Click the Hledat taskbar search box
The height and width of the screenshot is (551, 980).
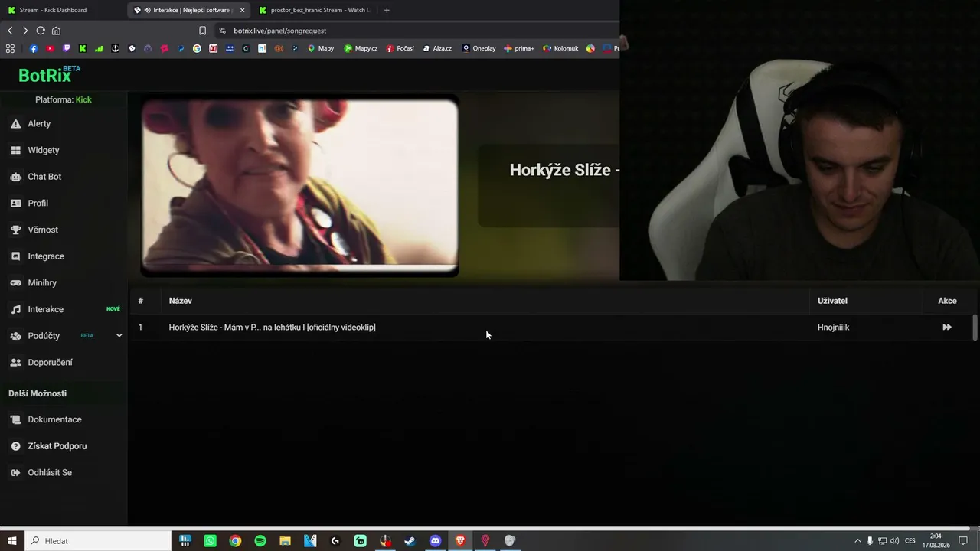pos(99,541)
